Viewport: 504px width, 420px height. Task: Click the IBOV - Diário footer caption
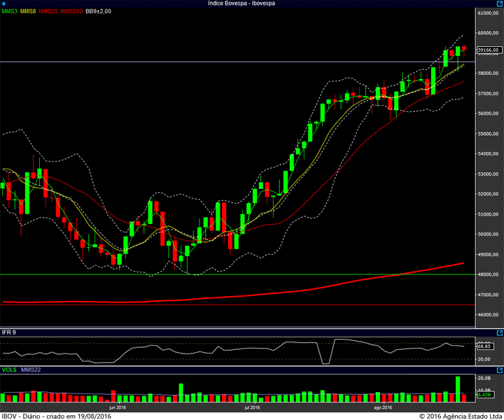pyautogui.click(x=56, y=416)
